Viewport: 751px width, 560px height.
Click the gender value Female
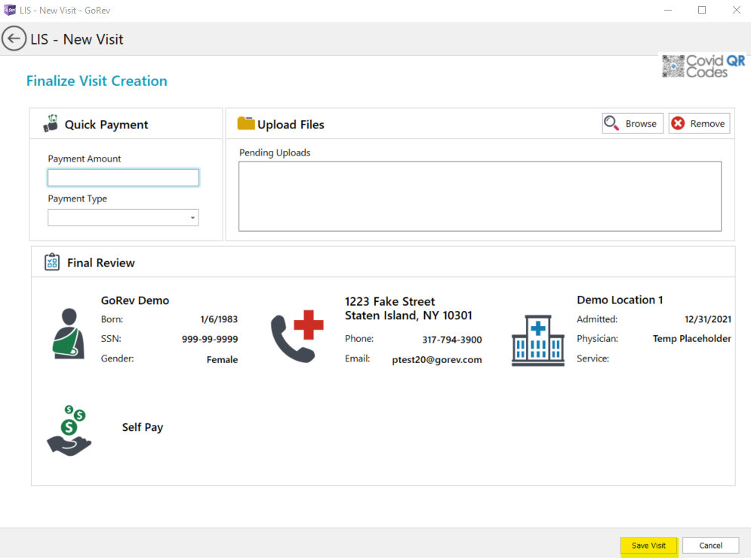pyautogui.click(x=222, y=359)
